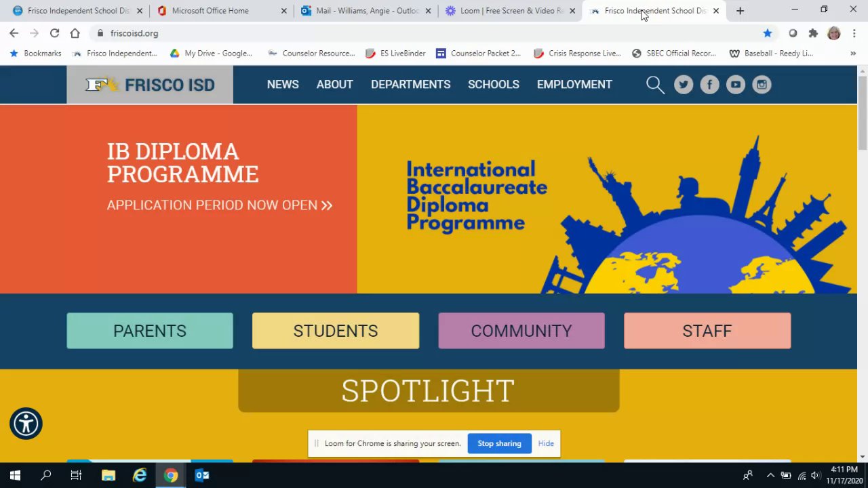Open a new browser tab with plus

coord(740,11)
